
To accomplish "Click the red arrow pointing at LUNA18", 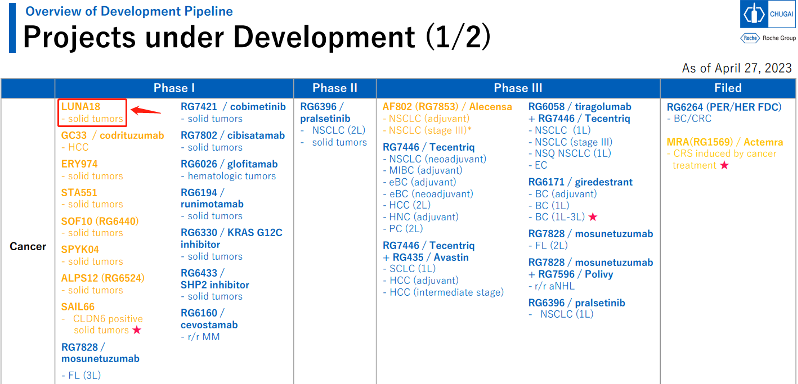I will (x=146, y=109).
